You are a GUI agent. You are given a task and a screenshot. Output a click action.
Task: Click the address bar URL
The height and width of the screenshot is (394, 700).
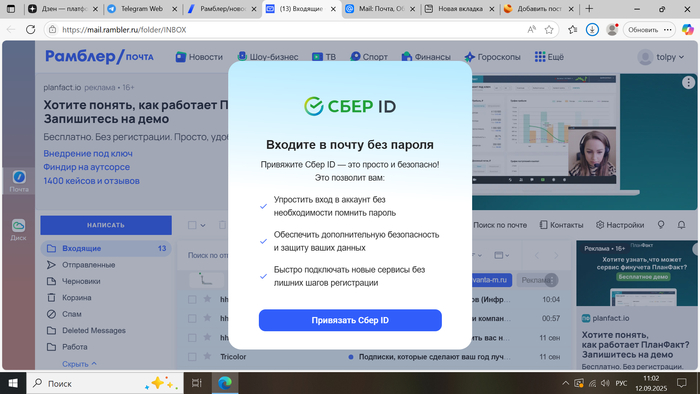pos(124,29)
